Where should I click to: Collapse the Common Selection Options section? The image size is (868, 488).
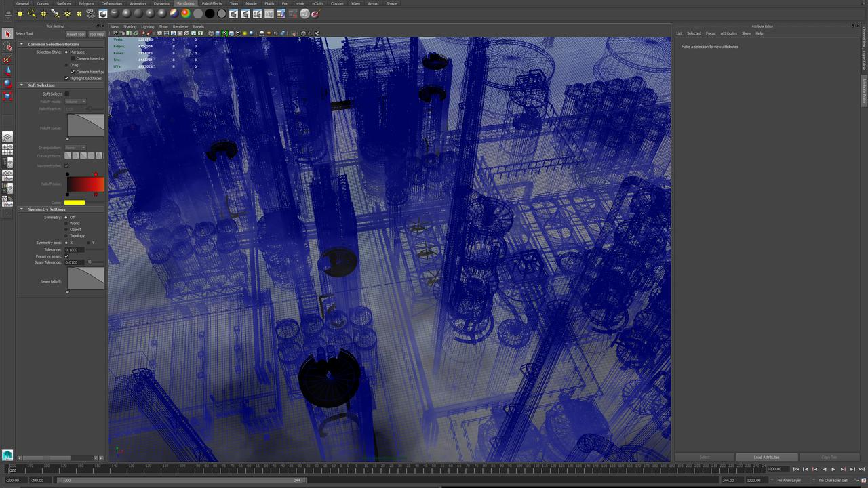22,44
